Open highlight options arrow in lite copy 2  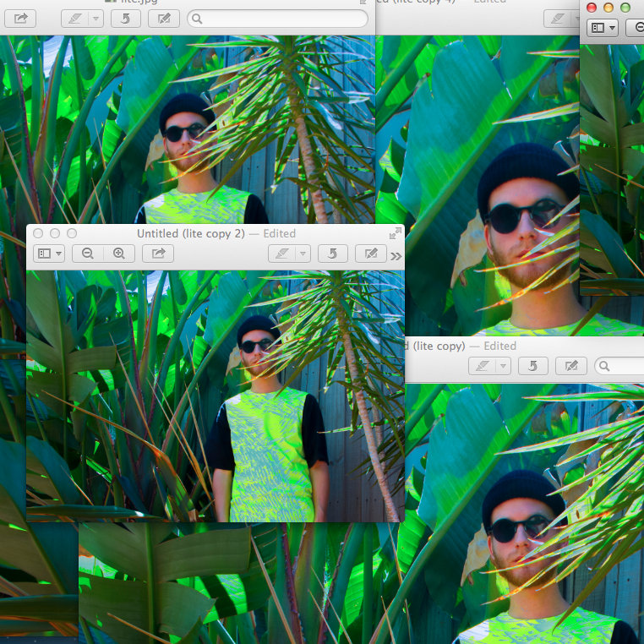pyautogui.click(x=302, y=253)
